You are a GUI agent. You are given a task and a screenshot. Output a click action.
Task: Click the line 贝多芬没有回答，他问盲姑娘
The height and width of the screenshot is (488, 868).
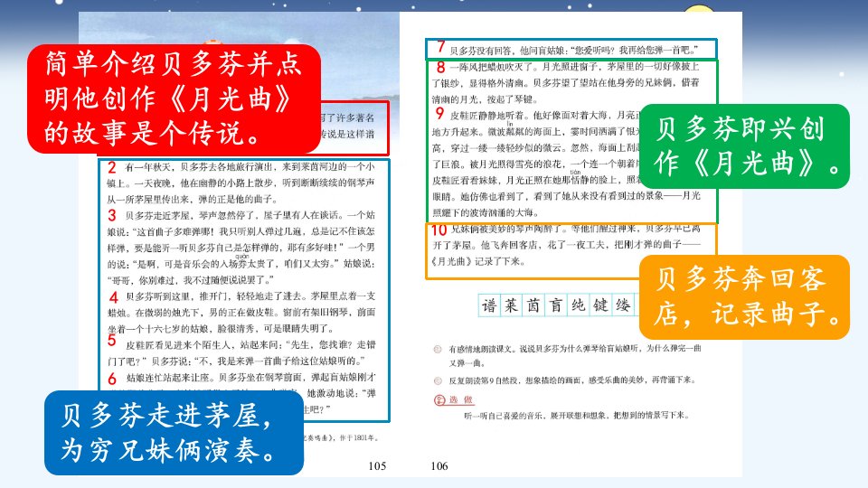(573, 51)
